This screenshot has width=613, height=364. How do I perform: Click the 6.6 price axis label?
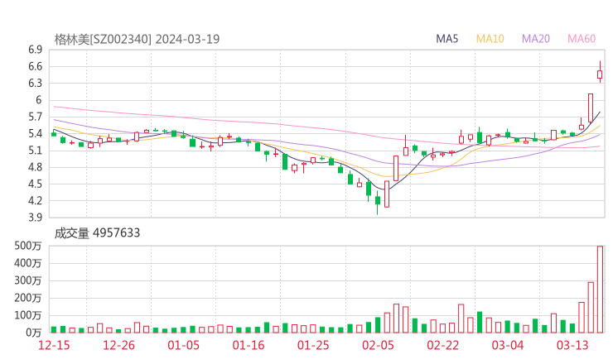tap(35, 66)
